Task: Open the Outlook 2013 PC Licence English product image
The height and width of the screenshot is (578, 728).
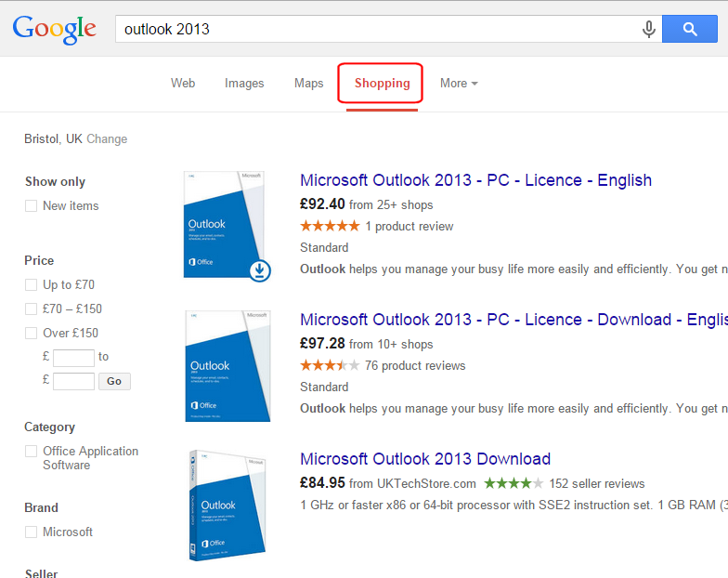Action: (227, 227)
